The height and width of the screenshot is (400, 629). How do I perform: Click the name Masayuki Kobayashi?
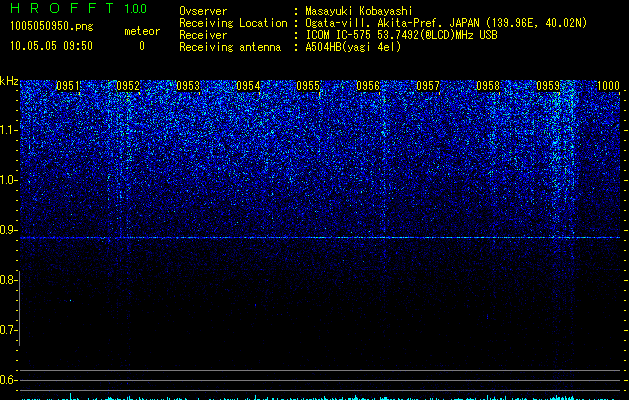point(359,11)
